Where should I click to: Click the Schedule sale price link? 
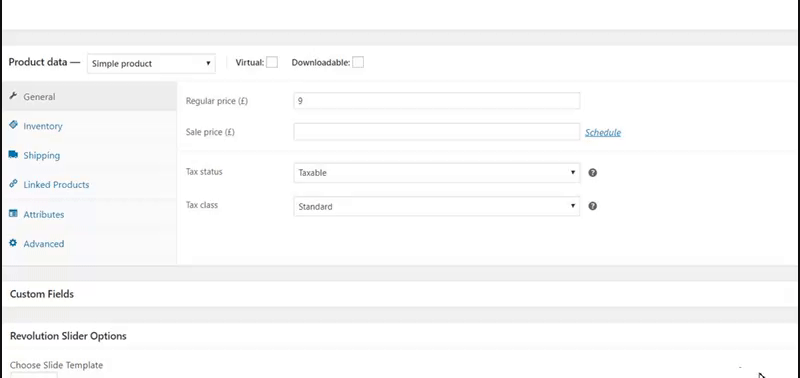[603, 132]
